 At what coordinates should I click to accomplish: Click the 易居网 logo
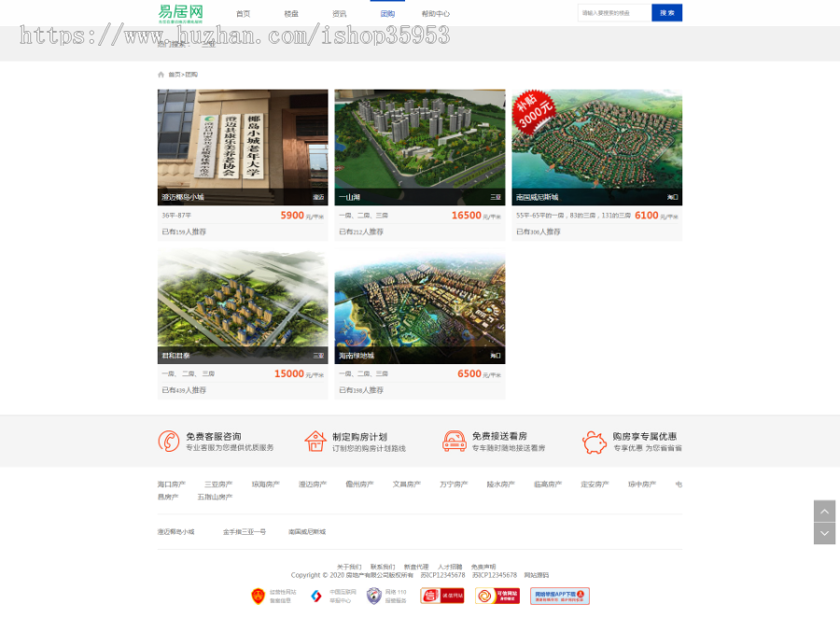coord(181,13)
